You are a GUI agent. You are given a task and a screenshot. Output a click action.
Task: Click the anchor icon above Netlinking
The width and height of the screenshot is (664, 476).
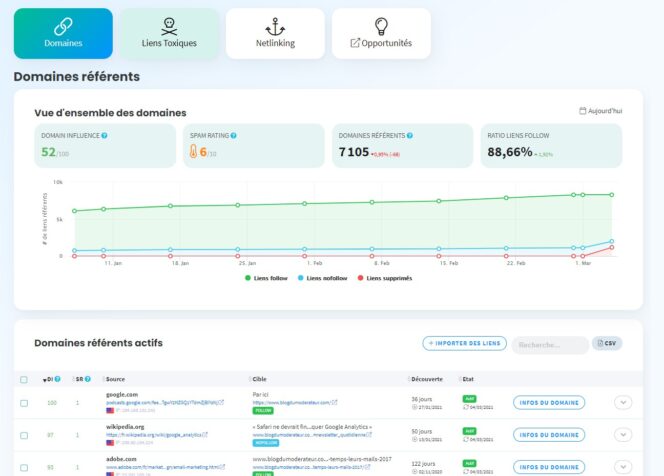coord(275,27)
